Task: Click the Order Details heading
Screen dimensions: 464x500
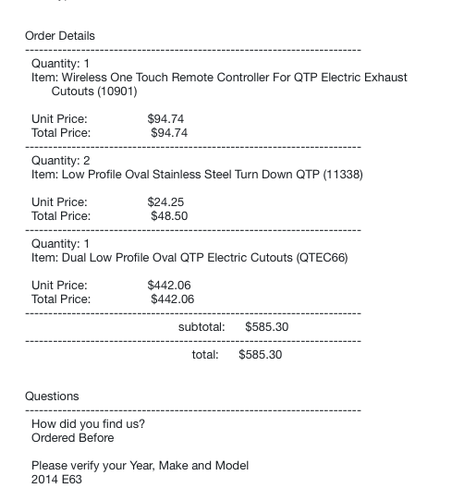Action: pos(60,36)
